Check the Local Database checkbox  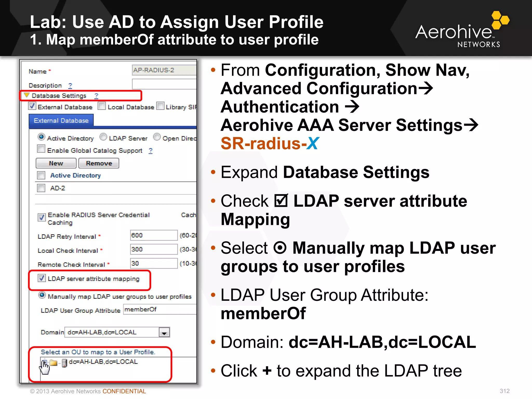click(102, 106)
